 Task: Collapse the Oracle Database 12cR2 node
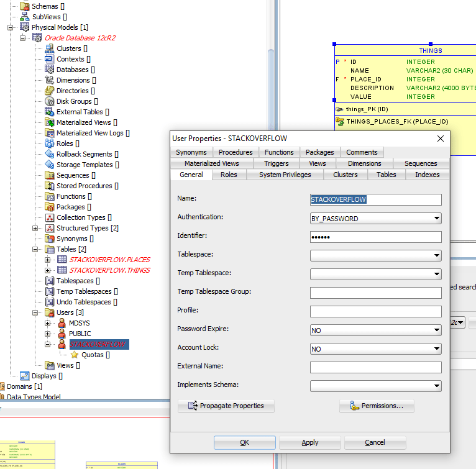pyautogui.click(x=23, y=39)
